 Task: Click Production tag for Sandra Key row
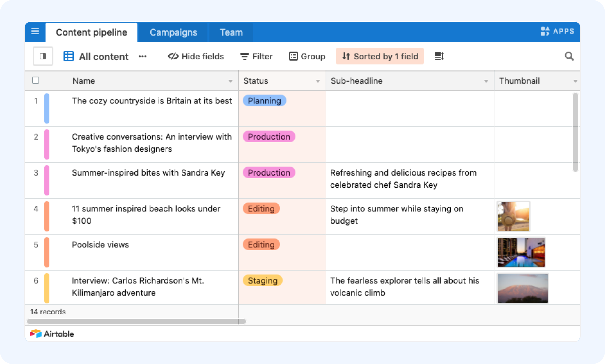269,172
